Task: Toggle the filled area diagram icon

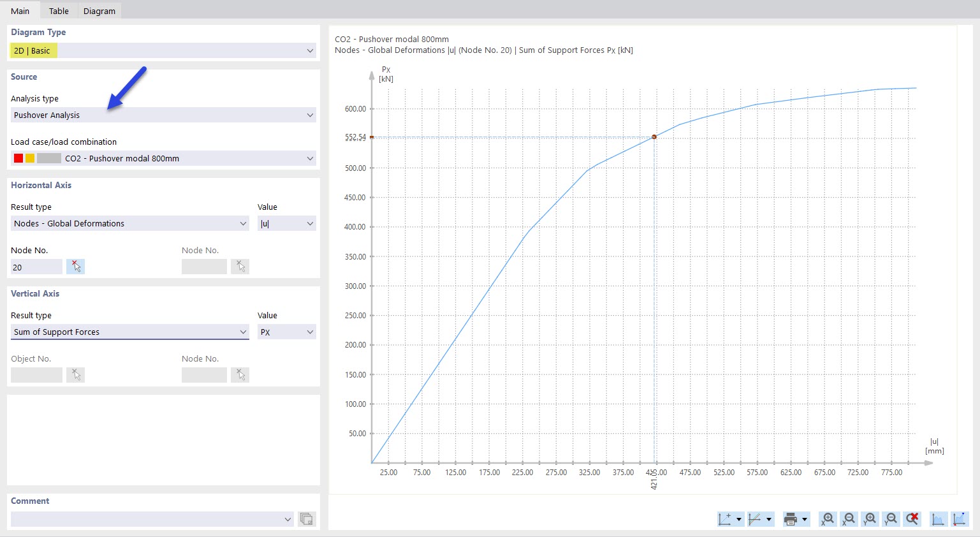Action: 938,519
